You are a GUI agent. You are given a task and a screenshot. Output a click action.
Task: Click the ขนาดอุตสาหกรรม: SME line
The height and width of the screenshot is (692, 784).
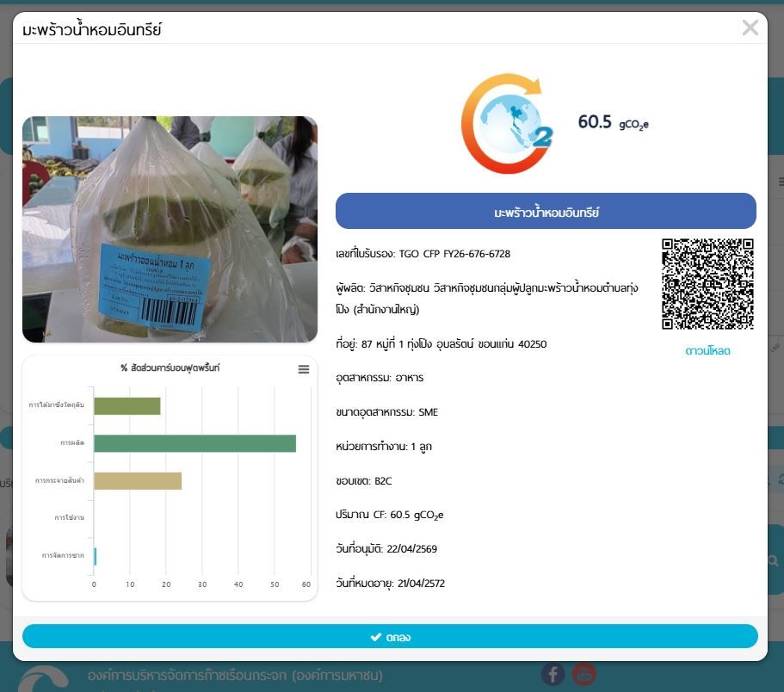(x=386, y=412)
